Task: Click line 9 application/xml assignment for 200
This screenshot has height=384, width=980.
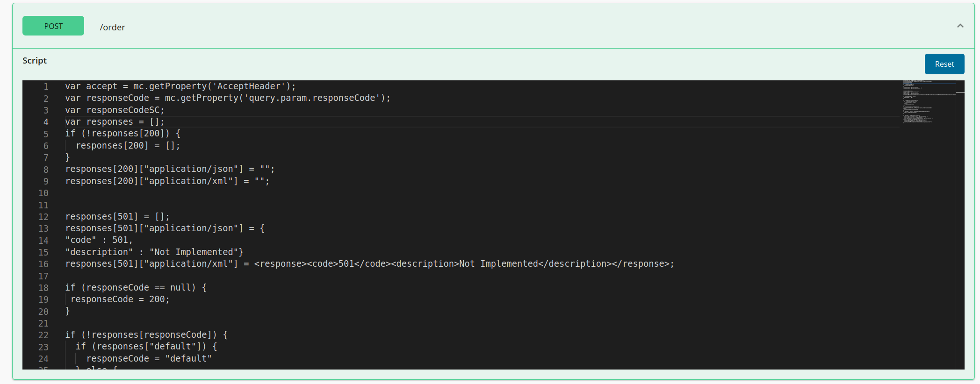Action: [x=167, y=181]
